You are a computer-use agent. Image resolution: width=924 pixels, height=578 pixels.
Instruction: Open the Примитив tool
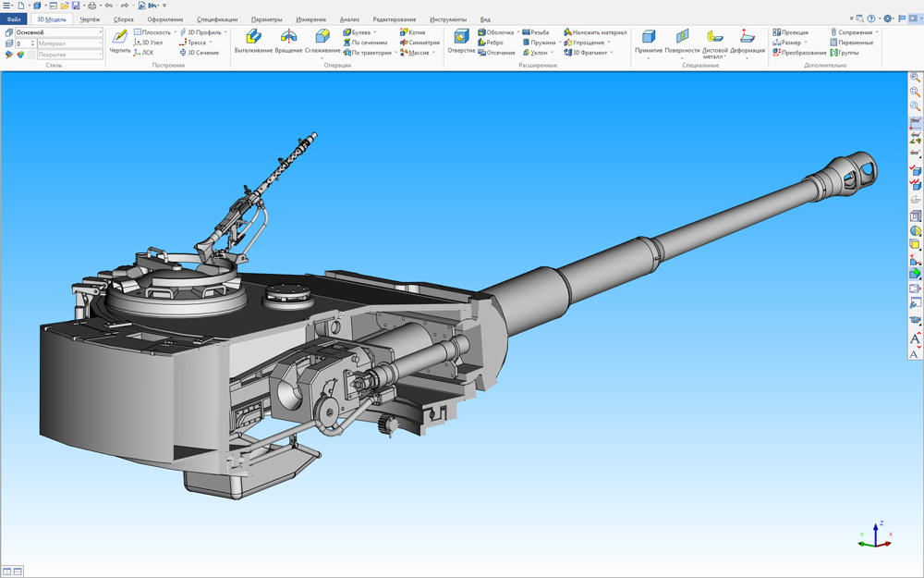(x=649, y=42)
